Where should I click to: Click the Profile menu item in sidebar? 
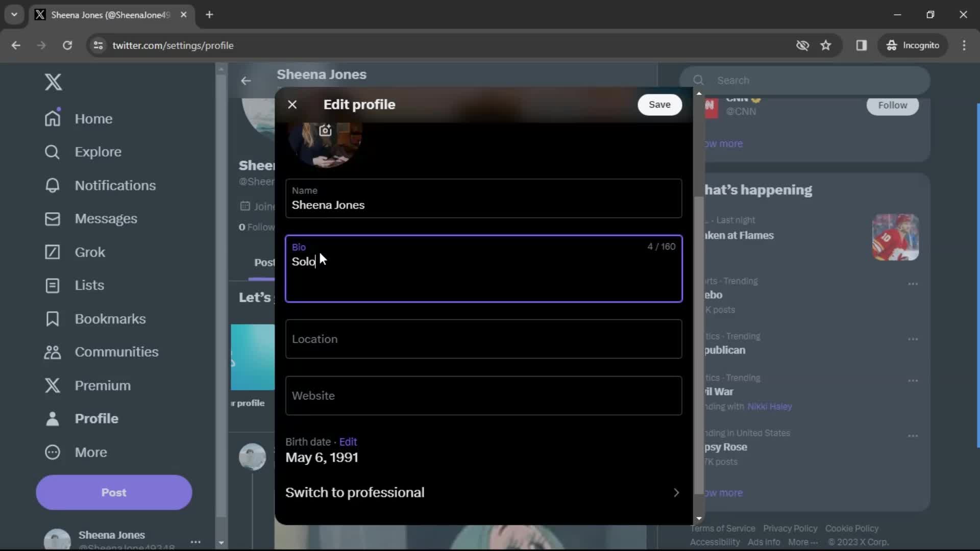point(96,418)
